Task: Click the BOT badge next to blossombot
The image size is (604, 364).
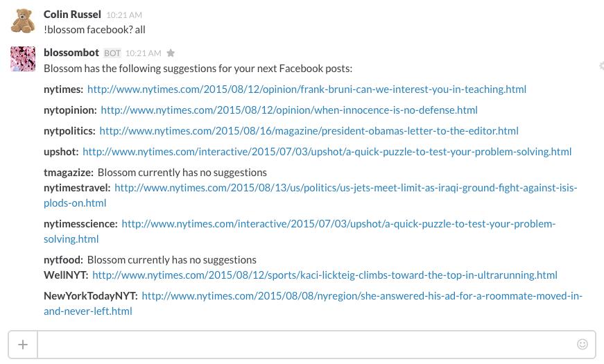Action: pos(112,53)
